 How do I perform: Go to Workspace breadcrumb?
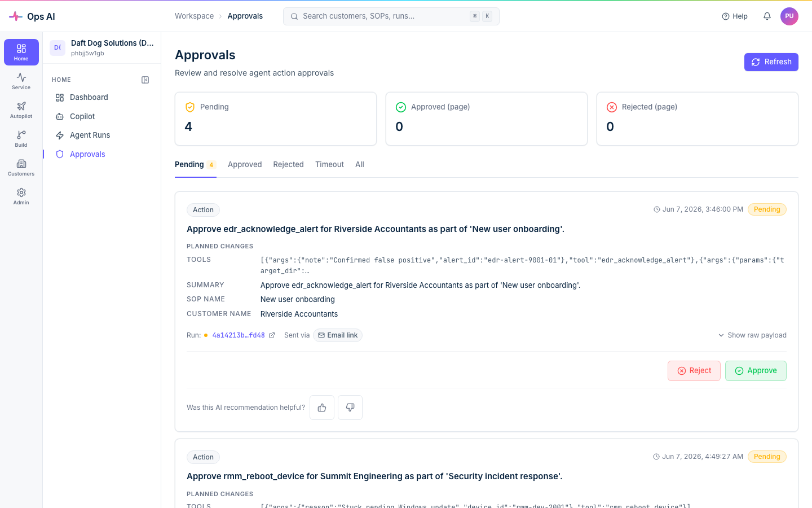(194, 16)
